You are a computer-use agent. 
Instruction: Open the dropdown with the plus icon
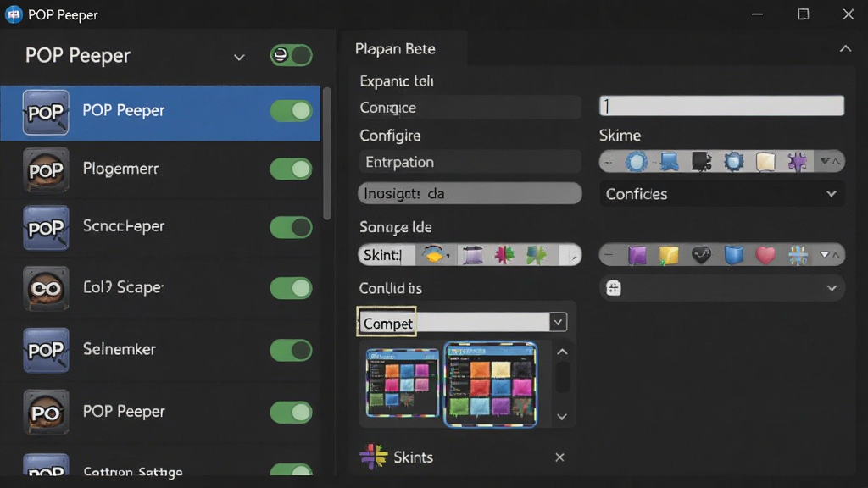(x=722, y=288)
